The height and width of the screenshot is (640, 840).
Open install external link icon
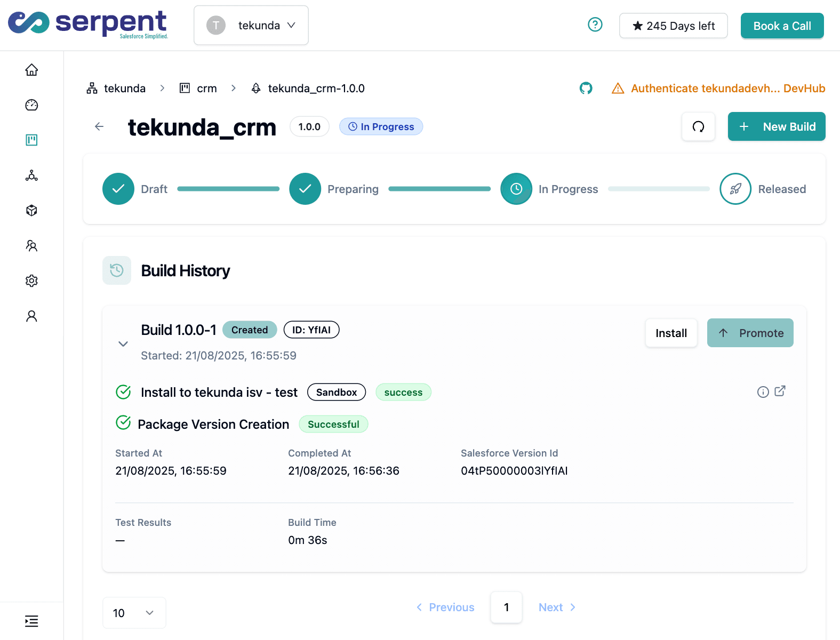(x=780, y=391)
